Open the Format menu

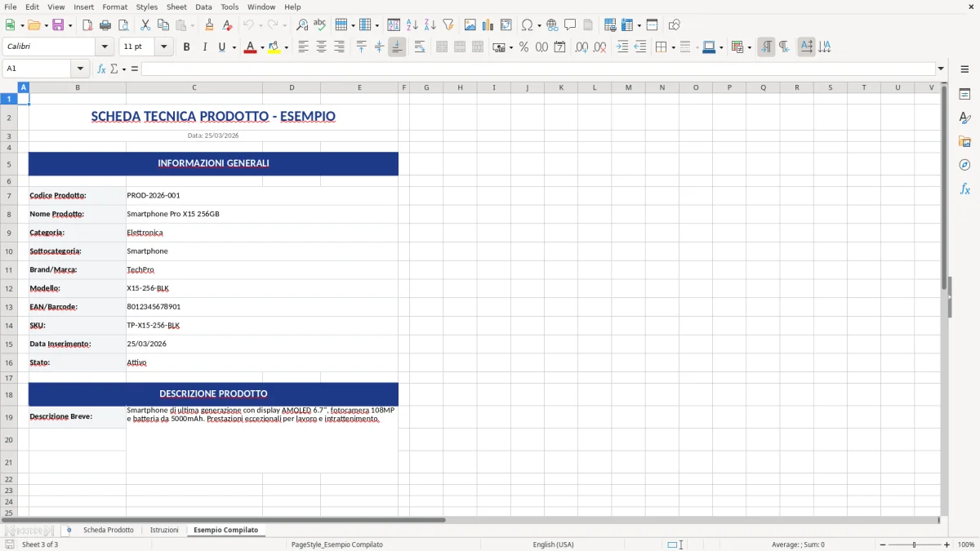coord(114,7)
